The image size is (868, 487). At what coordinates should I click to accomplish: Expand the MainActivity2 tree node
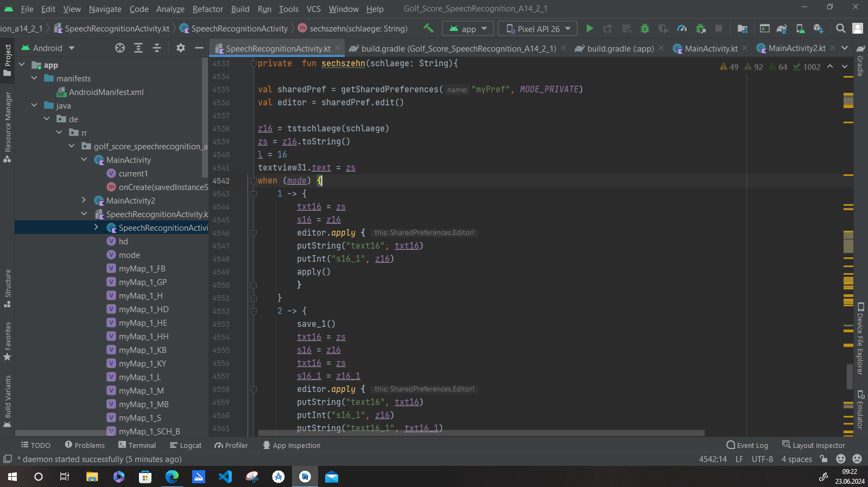coord(84,201)
